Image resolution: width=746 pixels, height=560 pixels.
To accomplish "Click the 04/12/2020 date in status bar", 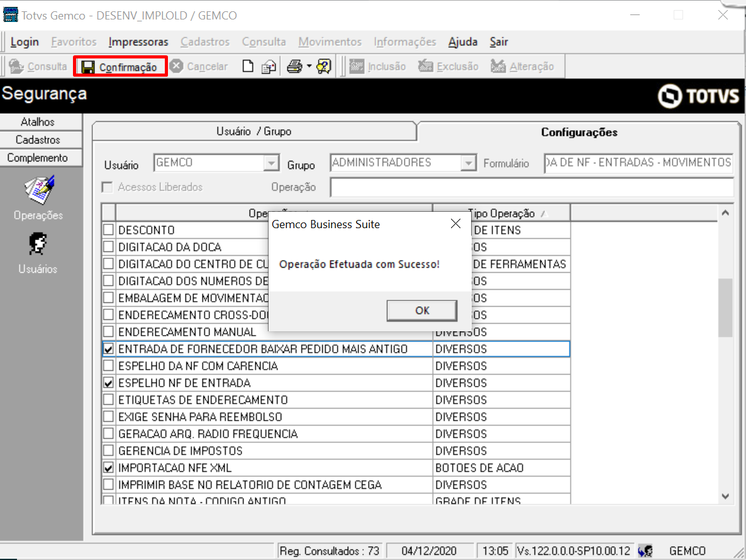I will click(x=429, y=551).
